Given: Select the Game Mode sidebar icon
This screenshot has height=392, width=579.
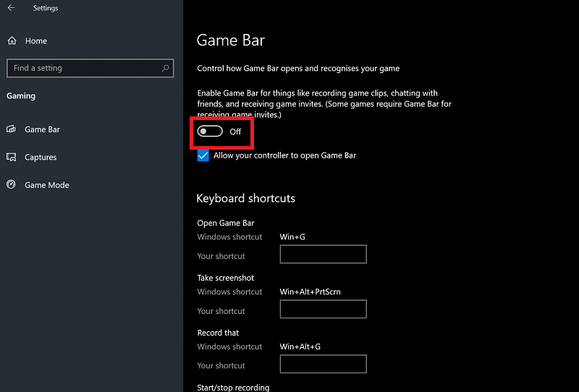Looking at the screenshot, I should click(11, 184).
